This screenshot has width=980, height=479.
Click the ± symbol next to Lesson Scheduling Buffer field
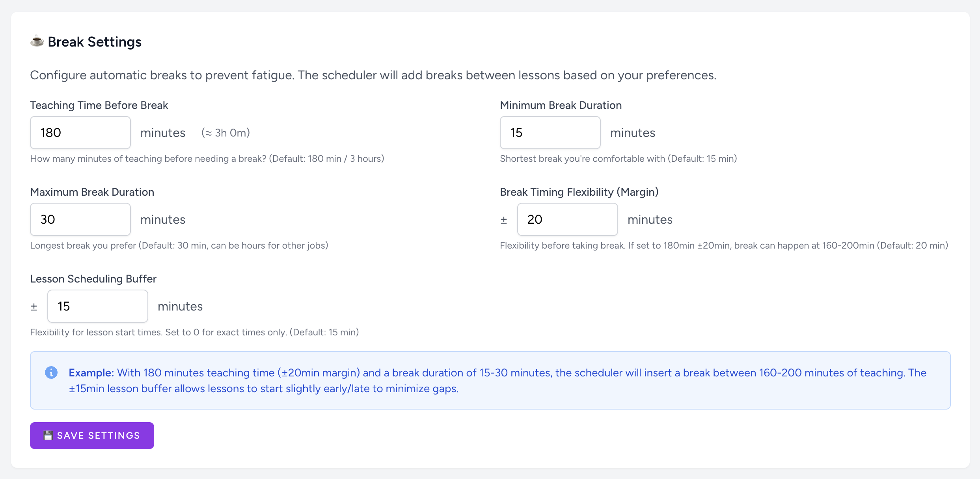point(34,307)
